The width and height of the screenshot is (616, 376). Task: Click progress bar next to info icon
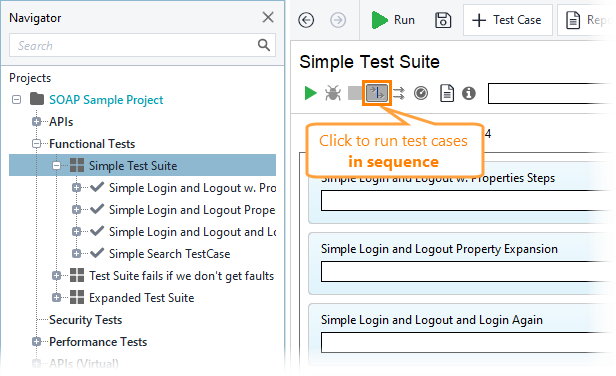coord(551,94)
